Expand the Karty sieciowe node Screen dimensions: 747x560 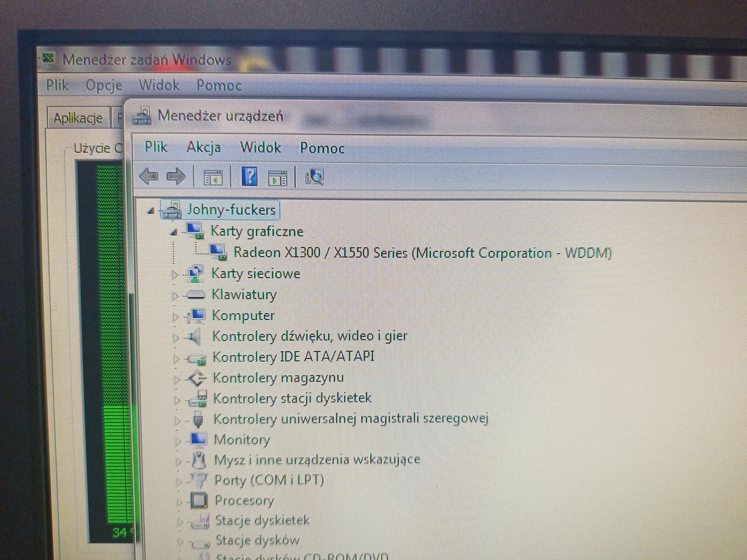pyautogui.click(x=175, y=275)
